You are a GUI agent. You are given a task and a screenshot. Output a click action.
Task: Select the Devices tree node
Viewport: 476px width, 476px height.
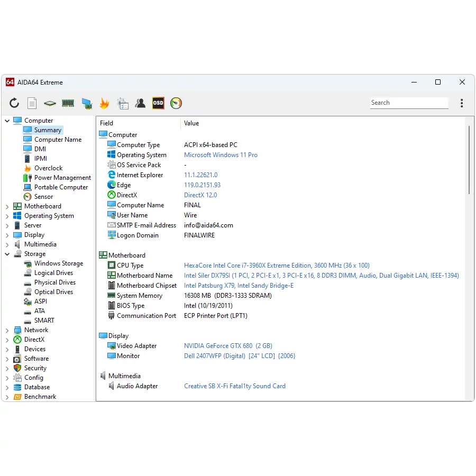(30, 349)
